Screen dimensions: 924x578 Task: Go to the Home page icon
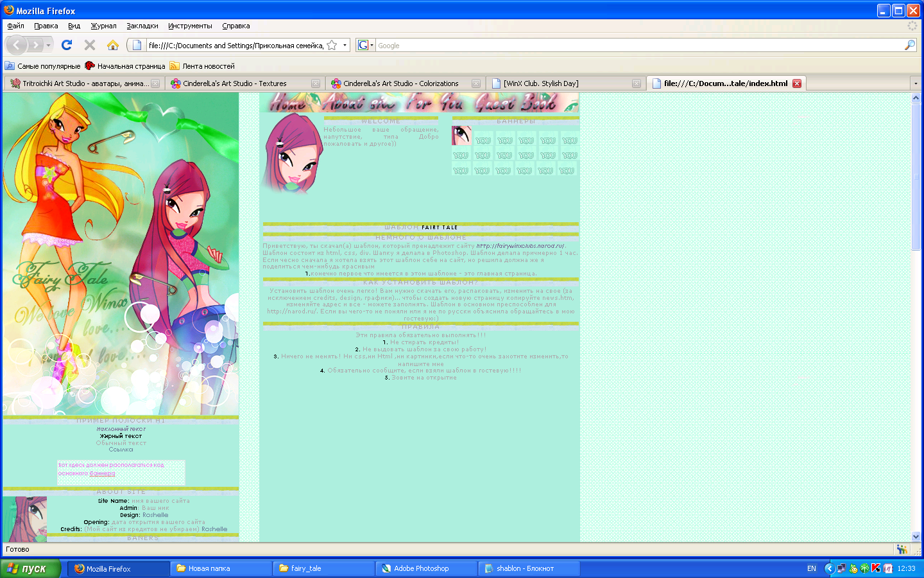(x=113, y=45)
